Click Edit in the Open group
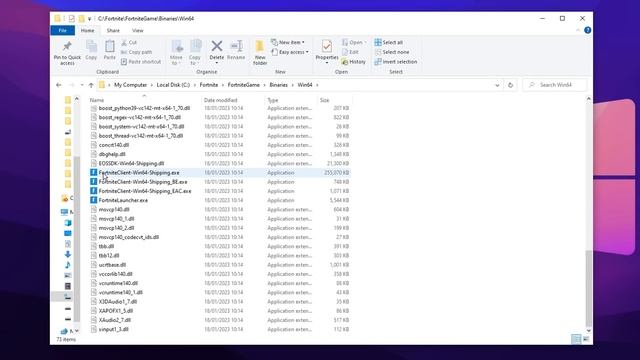640x360 pixels. (x=350, y=52)
